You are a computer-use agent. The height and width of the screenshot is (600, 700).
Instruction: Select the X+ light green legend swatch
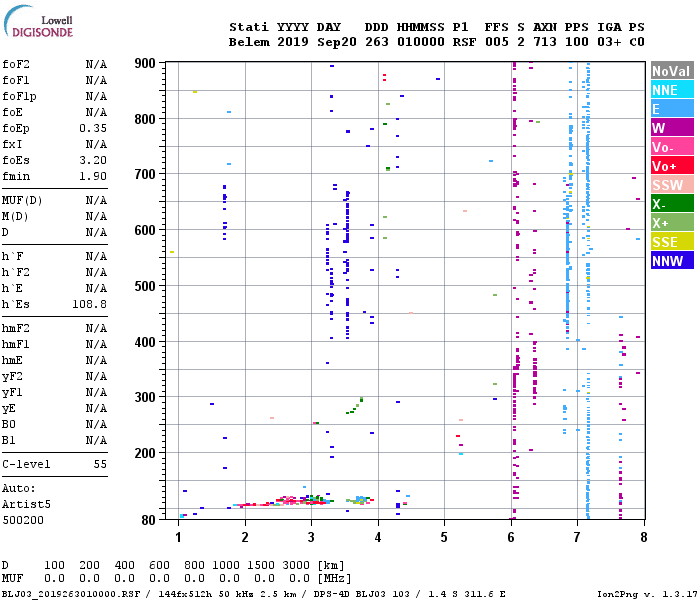tap(672, 223)
